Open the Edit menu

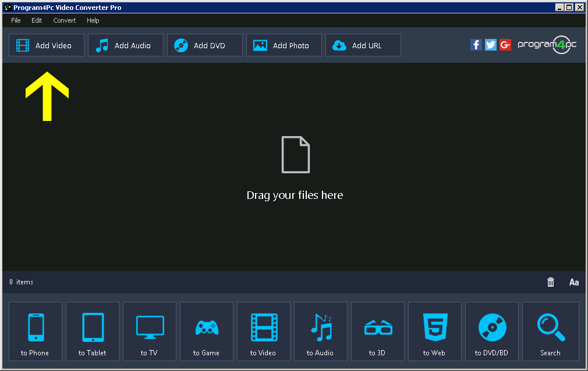[x=36, y=20]
